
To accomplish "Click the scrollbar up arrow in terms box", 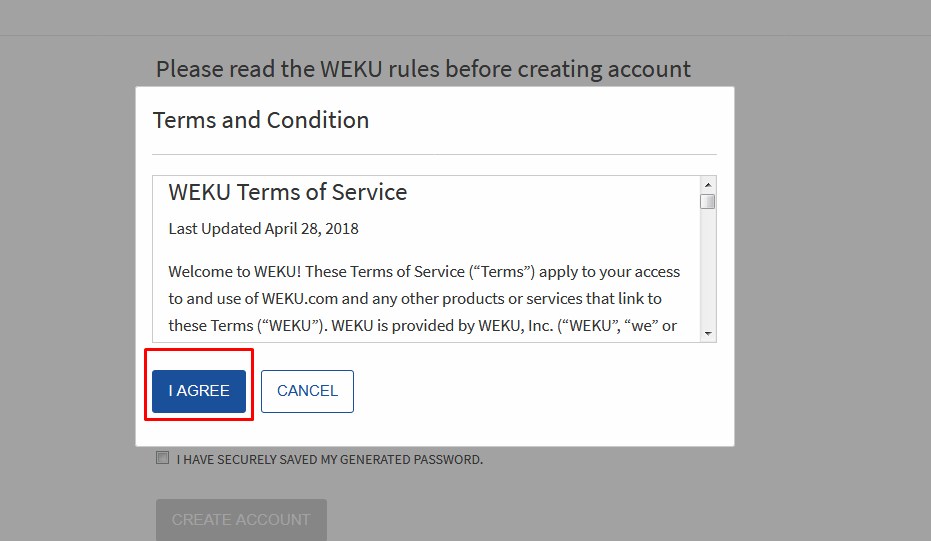I will (708, 185).
